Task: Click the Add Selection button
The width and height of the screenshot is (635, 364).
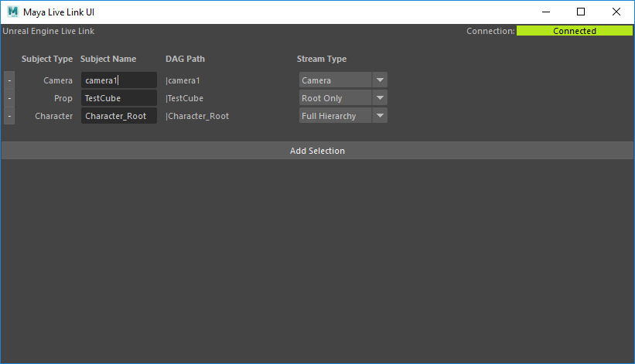Action: [317, 151]
